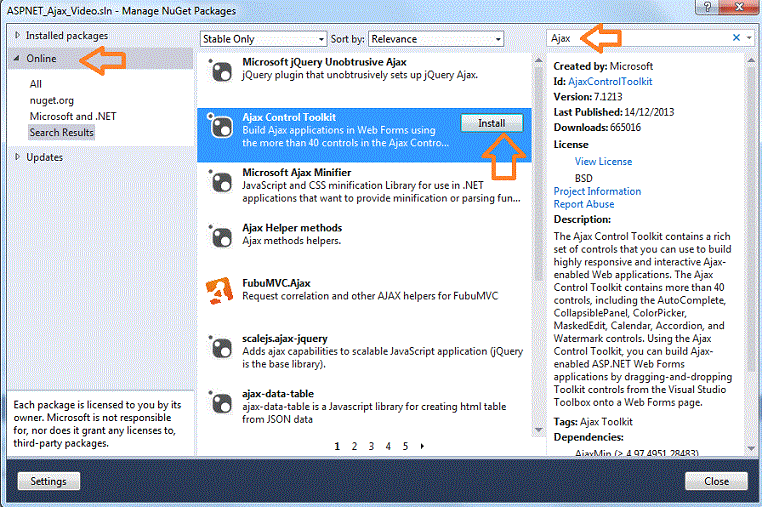Viewport: 762px width, 507px height.
Task: Clear the Ajax search text
Action: click(736, 37)
